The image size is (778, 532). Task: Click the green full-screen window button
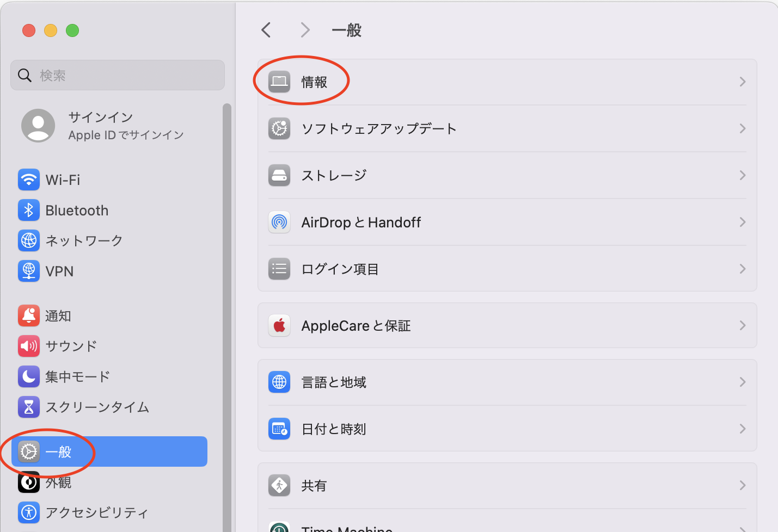coord(72,30)
